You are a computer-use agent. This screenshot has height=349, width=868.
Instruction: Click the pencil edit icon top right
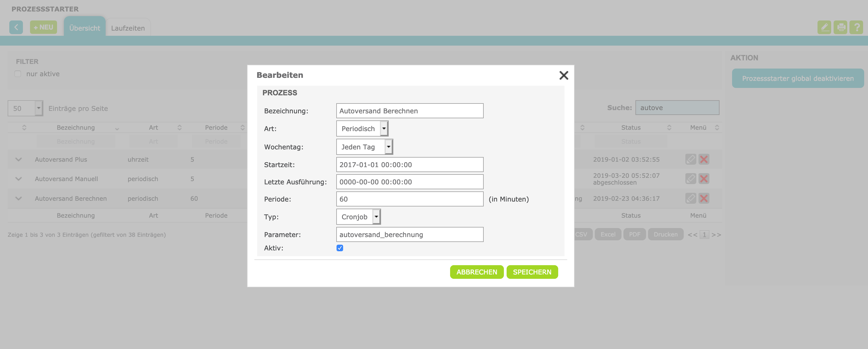(x=824, y=27)
